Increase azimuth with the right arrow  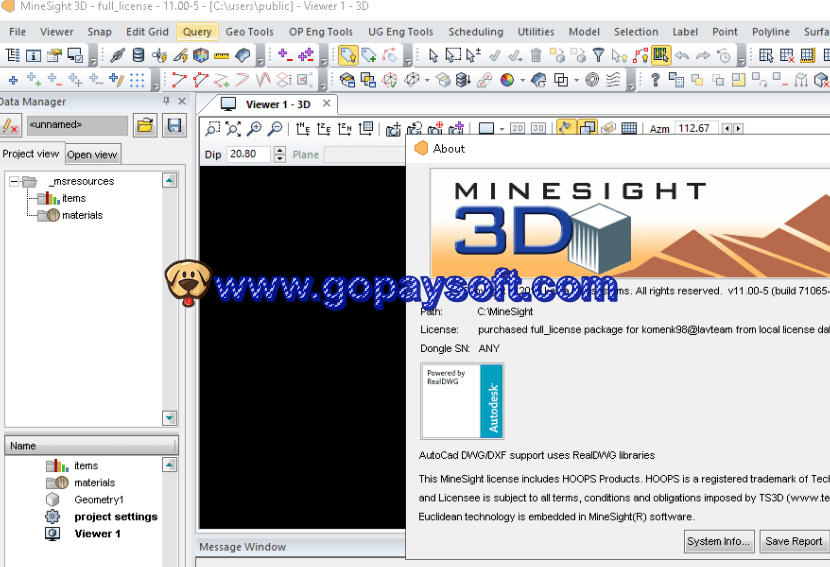(738, 128)
